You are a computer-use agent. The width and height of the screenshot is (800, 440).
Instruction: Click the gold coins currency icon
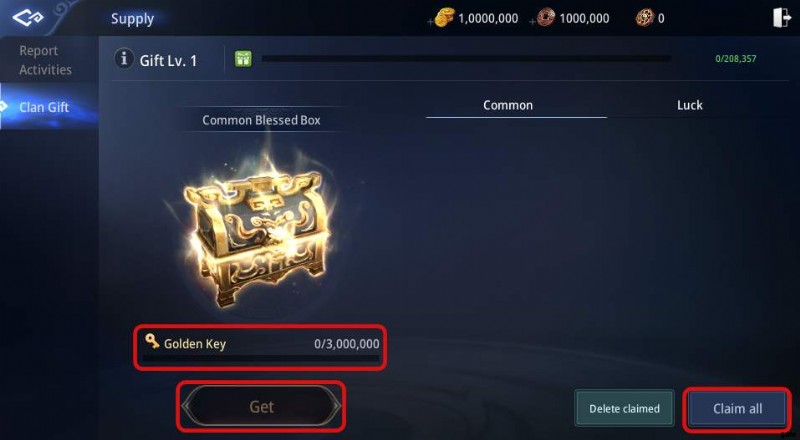(444, 18)
